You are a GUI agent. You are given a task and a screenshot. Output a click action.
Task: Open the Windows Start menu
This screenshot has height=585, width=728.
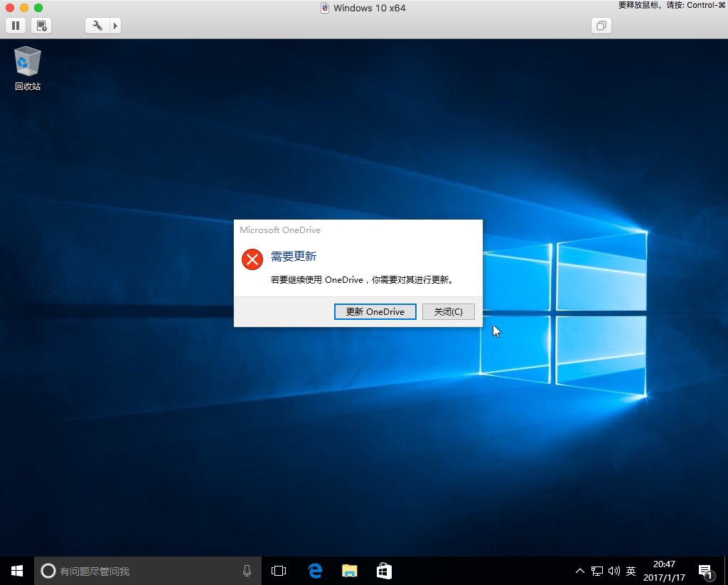tap(17, 571)
